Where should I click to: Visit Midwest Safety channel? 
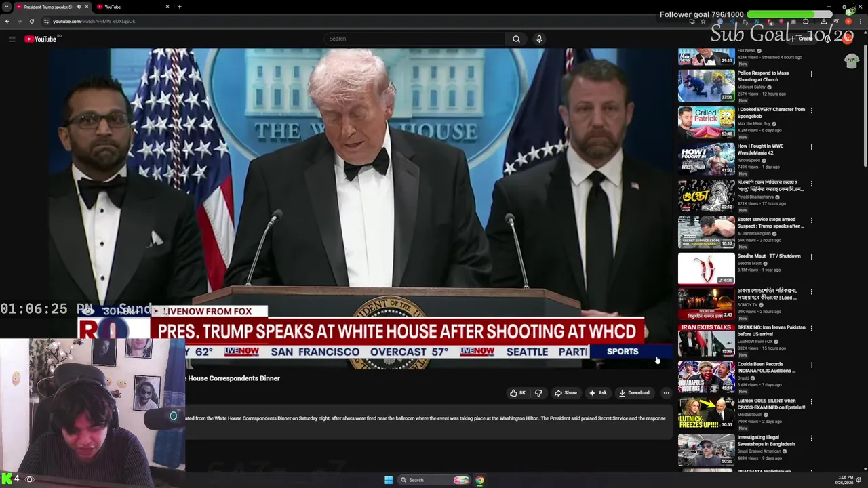(751, 87)
